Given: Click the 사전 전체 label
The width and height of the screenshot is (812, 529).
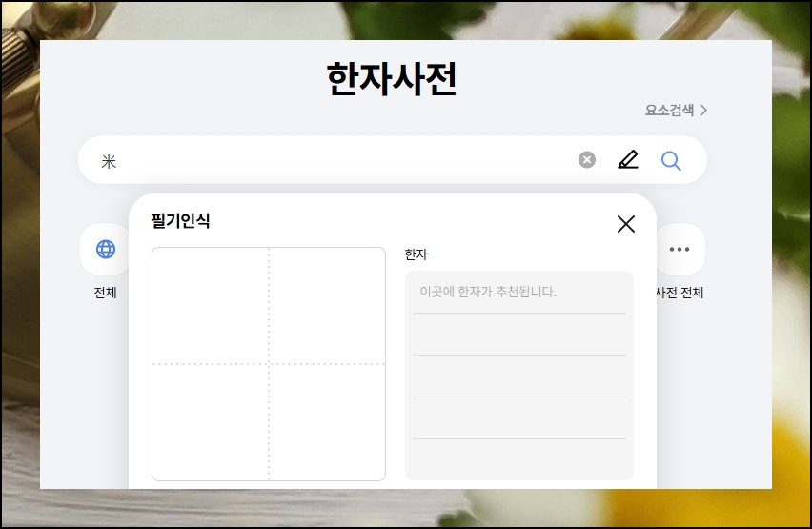Looking at the screenshot, I should coord(680,293).
